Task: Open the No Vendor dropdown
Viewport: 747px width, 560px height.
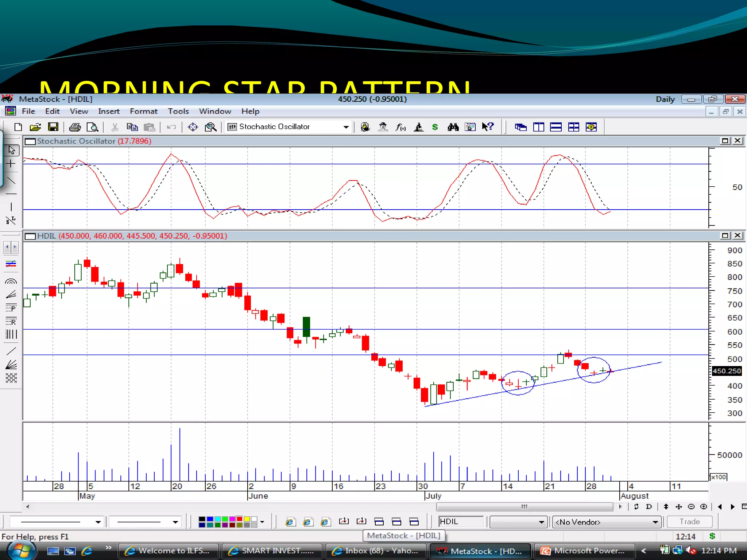Action: tap(655, 522)
